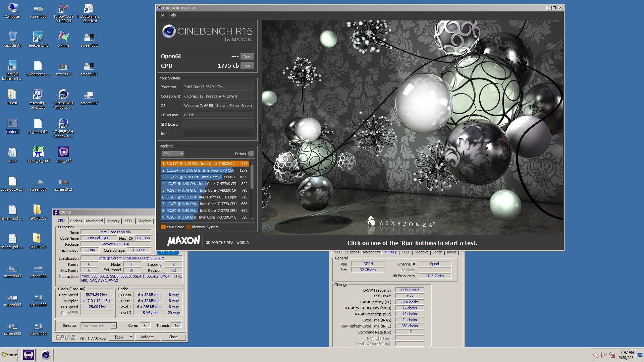Open the CPU ranking type dropdown

coord(173,154)
